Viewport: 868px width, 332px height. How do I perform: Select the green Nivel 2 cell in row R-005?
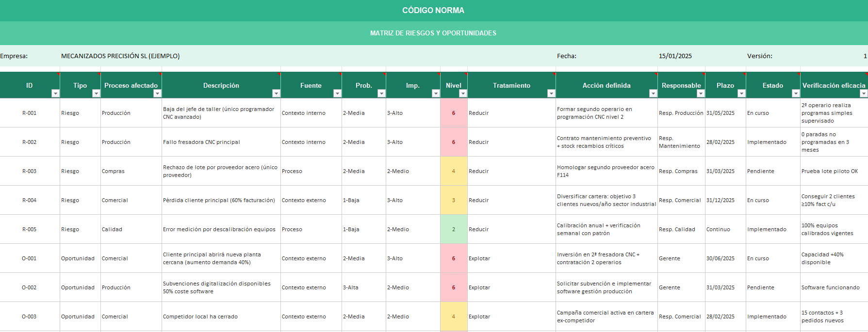pyautogui.click(x=454, y=229)
